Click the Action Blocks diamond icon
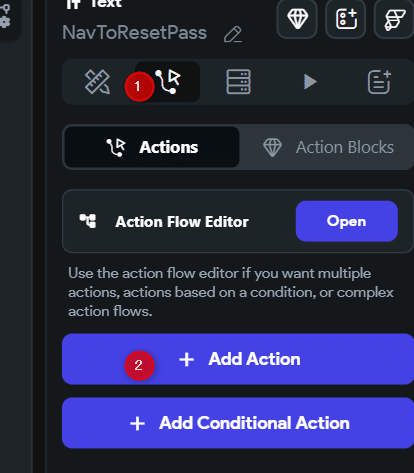 272,147
